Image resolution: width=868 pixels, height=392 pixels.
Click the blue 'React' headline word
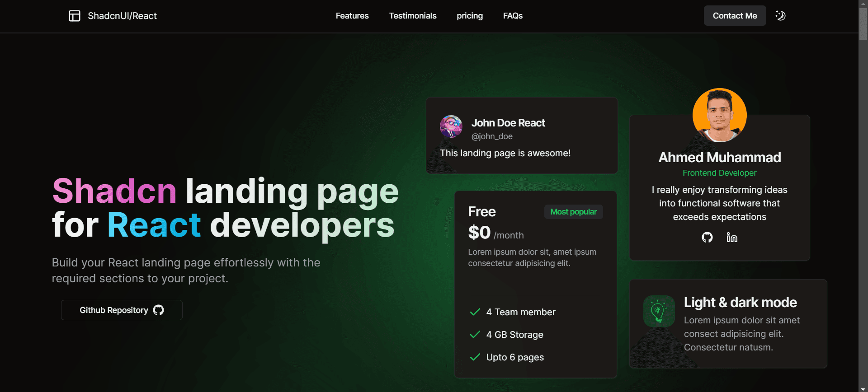point(154,224)
